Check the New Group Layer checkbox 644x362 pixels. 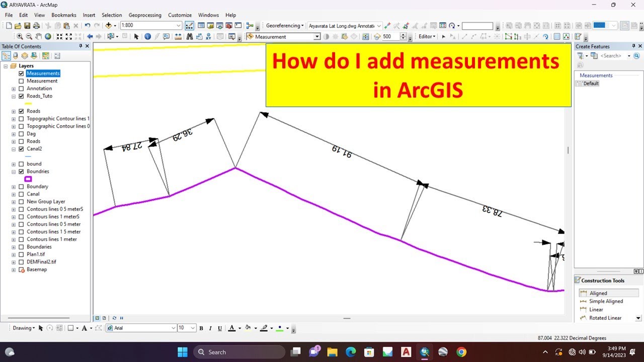tap(21, 202)
